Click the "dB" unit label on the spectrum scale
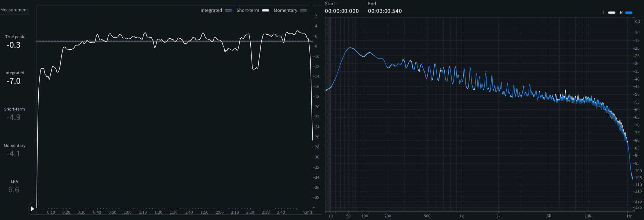This screenshot has height=220, width=644. click(x=638, y=21)
